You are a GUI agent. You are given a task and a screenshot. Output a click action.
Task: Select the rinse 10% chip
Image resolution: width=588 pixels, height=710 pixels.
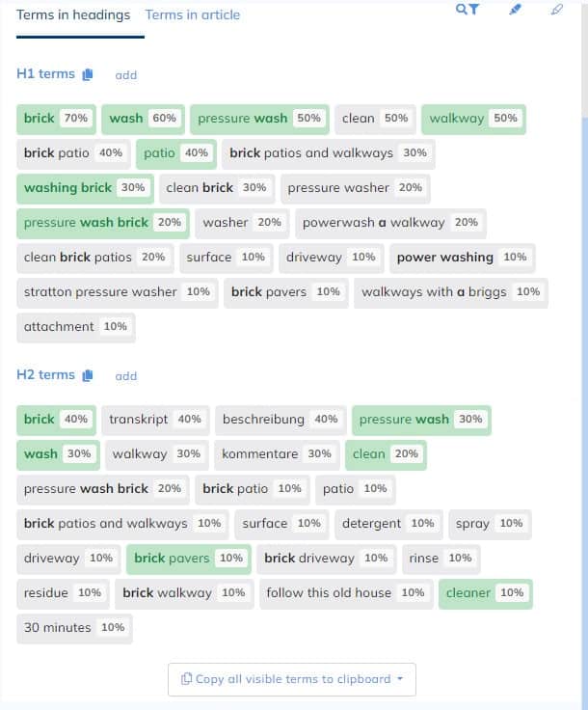441,560
